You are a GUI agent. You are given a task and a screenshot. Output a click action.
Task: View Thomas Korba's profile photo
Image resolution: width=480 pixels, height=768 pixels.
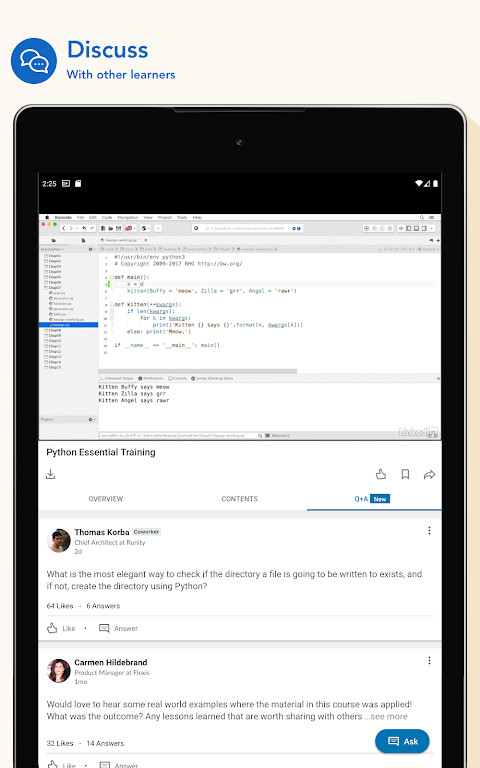59,540
